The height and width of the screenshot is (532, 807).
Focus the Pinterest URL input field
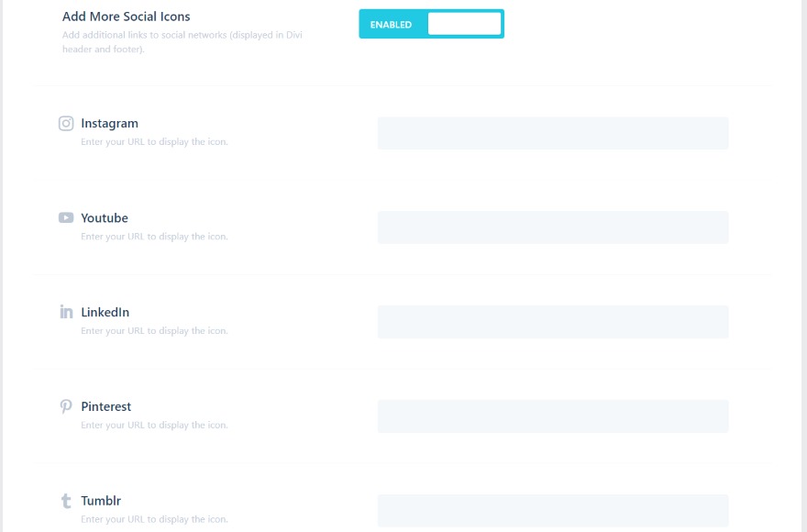tap(553, 416)
